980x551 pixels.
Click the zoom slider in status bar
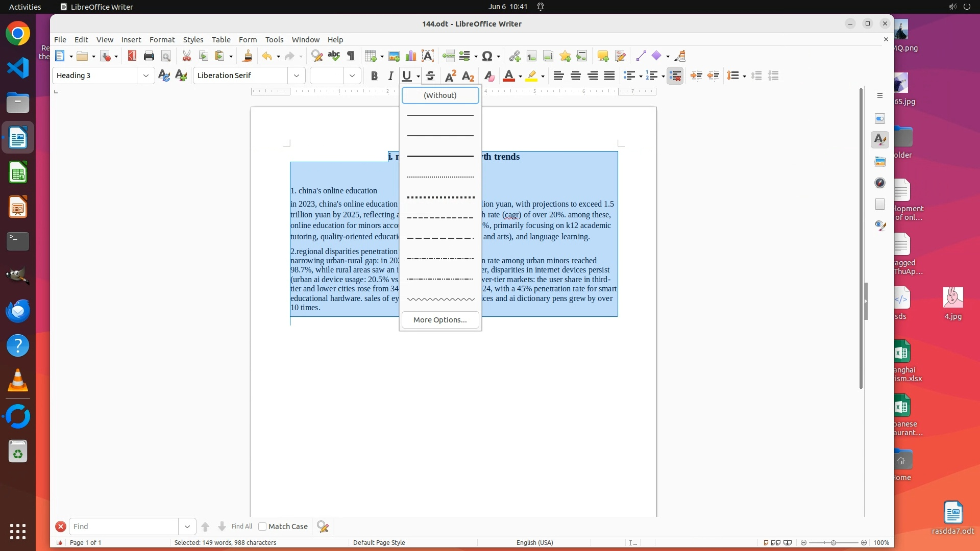tap(834, 543)
